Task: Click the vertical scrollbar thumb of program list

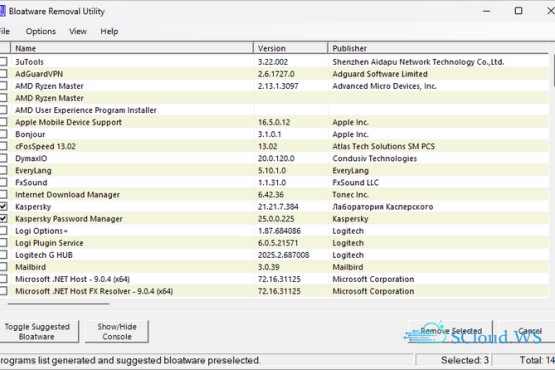Action: [x=553, y=70]
